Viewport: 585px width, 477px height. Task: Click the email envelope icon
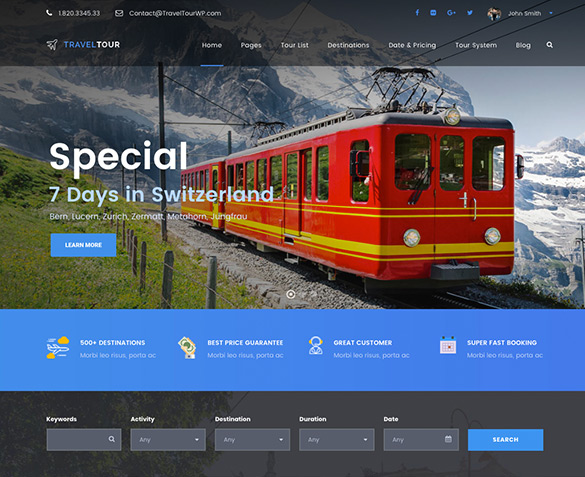119,13
